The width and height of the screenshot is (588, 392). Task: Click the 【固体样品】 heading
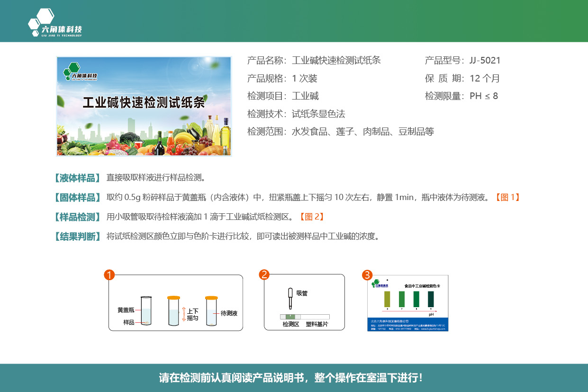(77, 197)
